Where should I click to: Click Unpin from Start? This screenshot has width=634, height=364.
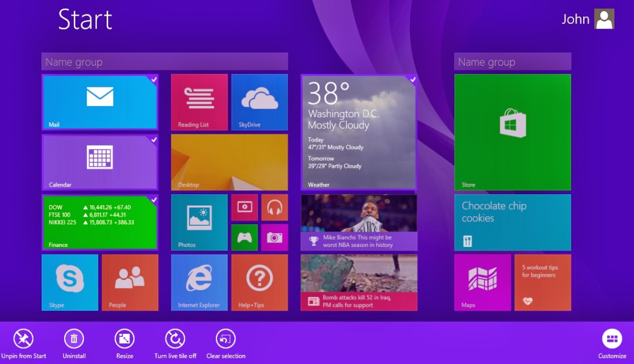coord(23,344)
